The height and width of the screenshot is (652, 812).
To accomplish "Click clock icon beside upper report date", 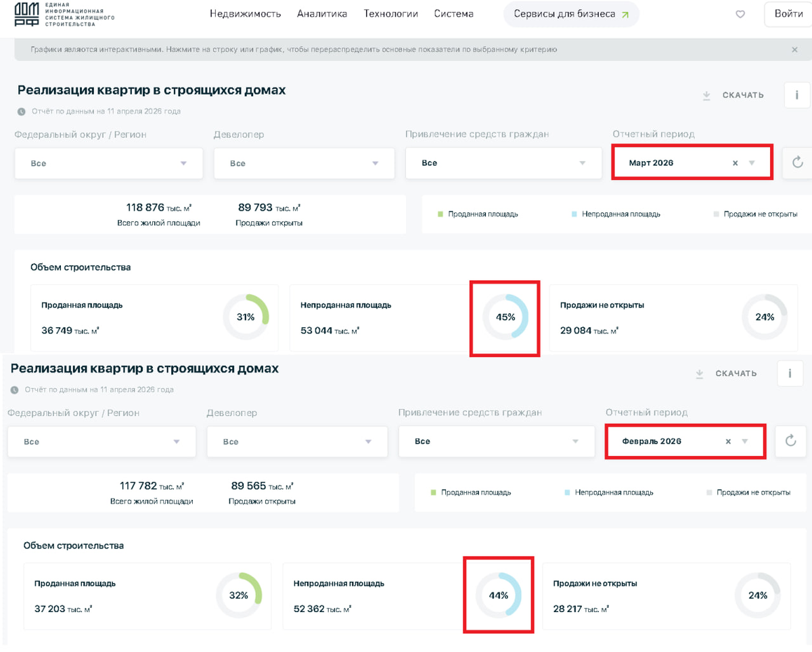I will [x=21, y=112].
